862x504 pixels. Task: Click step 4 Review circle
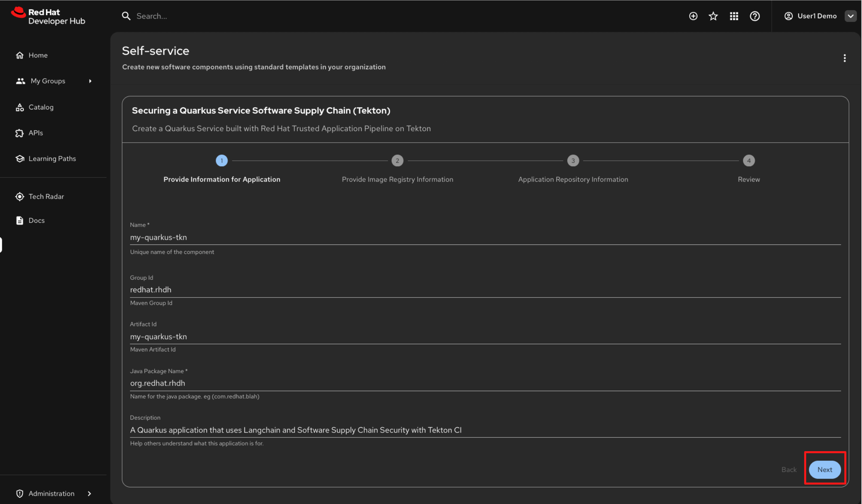click(748, 161)
